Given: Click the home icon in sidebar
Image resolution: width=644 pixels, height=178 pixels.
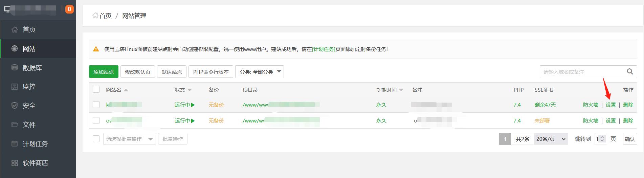Looking at the screenshot, I should pos(15,29).
